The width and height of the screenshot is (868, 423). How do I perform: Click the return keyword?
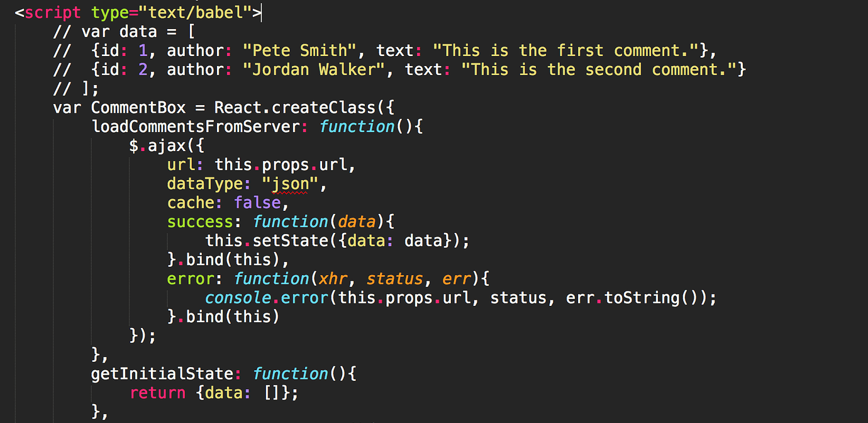point(157,393)
